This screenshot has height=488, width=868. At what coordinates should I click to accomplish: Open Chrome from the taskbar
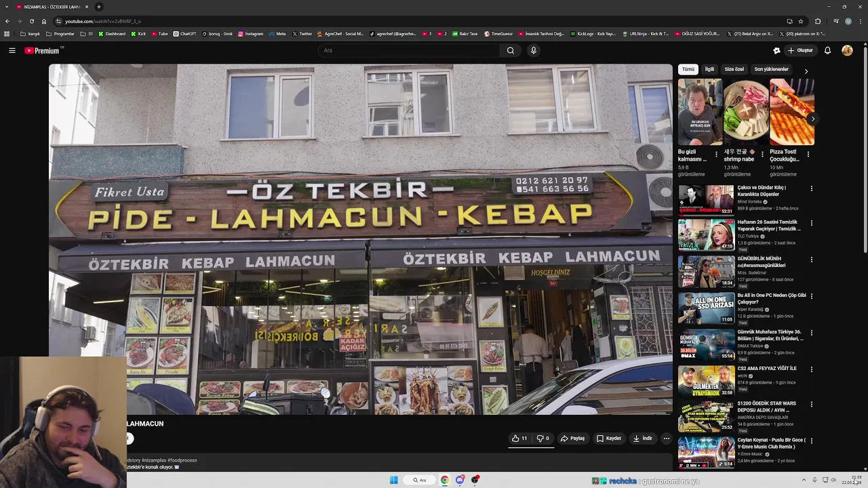pos(445,480)
